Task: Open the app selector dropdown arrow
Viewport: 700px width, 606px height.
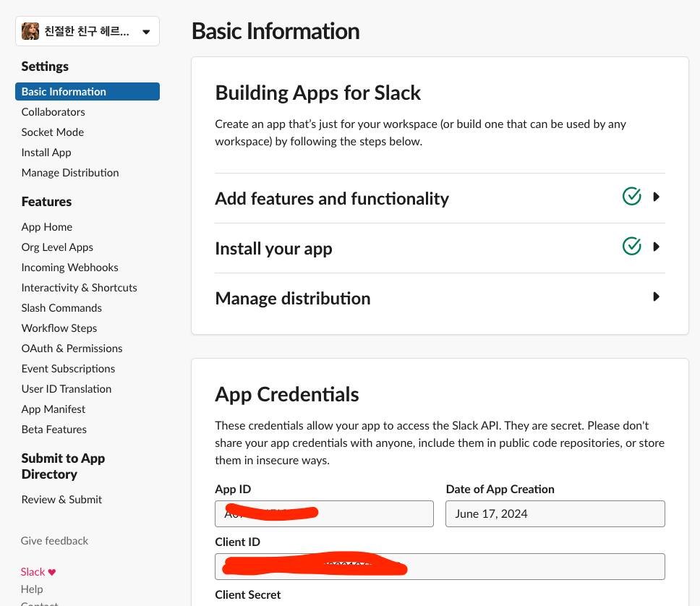Action: pyautogui.click(x=146, y=32)
